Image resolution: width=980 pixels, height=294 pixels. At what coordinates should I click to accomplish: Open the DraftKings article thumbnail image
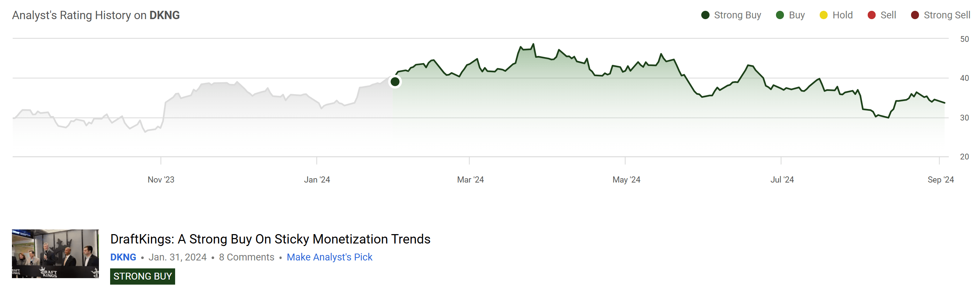pyautogui.click(x=55, y=254)
